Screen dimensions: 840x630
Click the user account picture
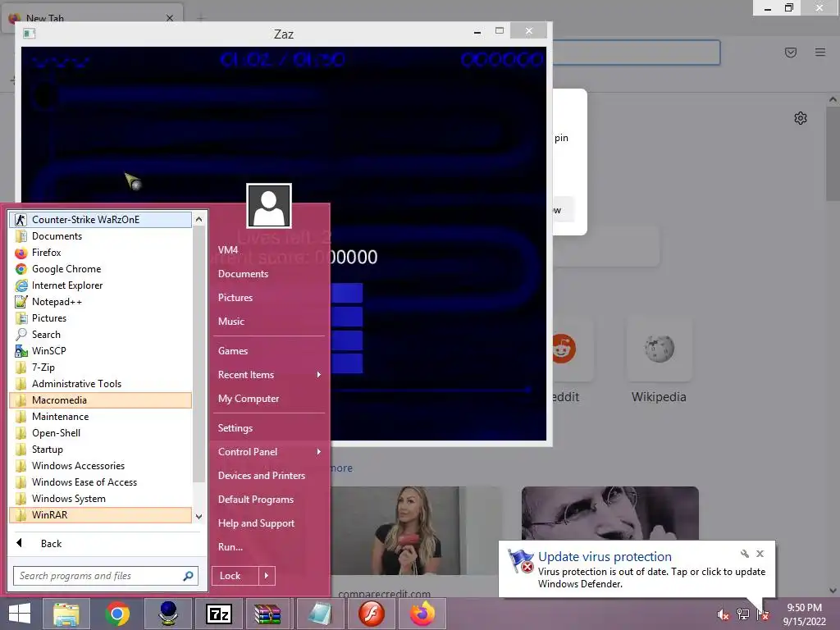pos(269,206)
